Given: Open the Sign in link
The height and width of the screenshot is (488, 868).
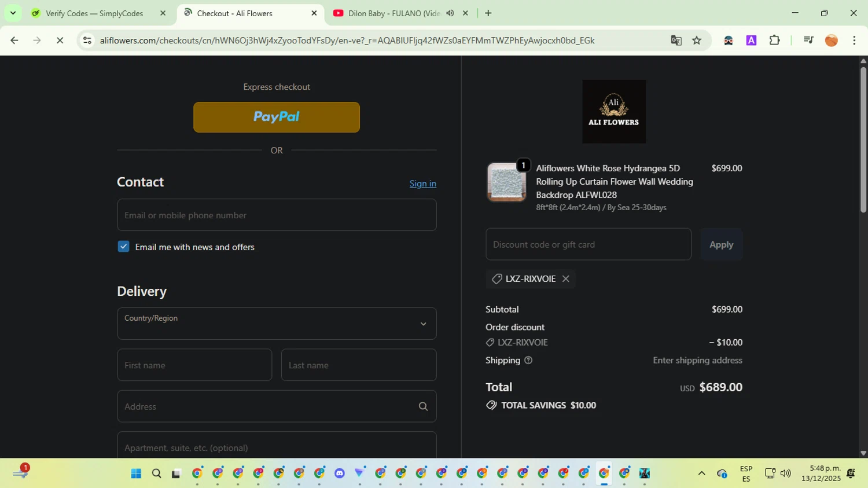Looking at the screenshot, I should pos(423,184).
